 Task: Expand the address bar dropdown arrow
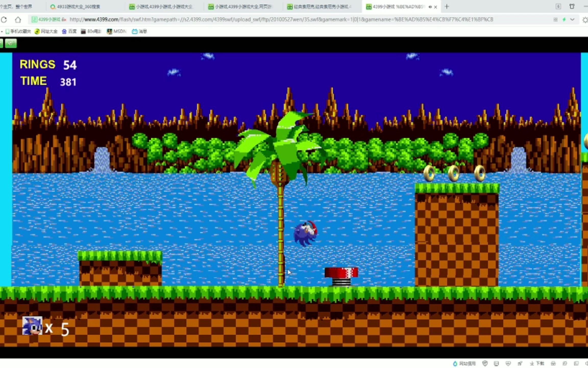pos(572,19)
